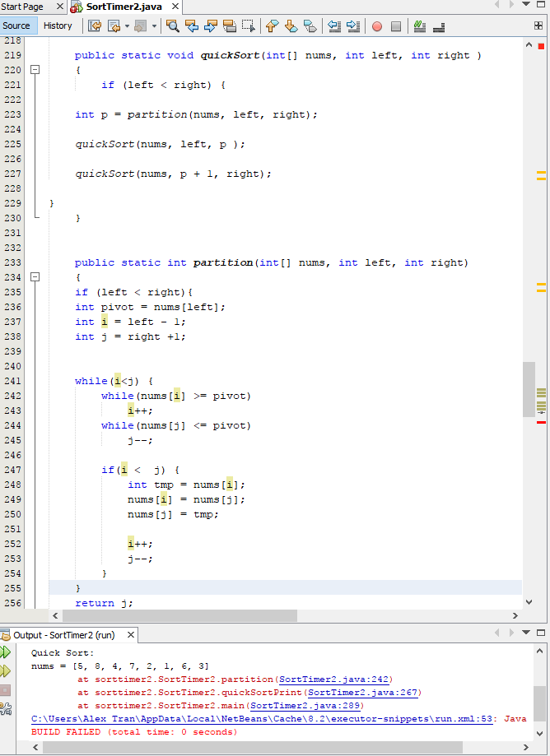Re-run the build with top green arrows
Image resolution: width=550 pixels, height=756 pixels.
5,652
